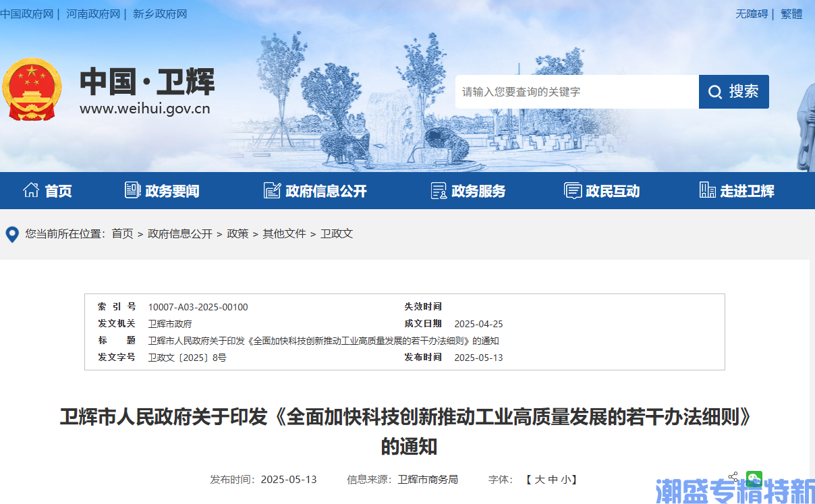The height and width of the screenshot is (504, 815).
Task: Visit the 中国政府网 top link
Action: point(26,13)
